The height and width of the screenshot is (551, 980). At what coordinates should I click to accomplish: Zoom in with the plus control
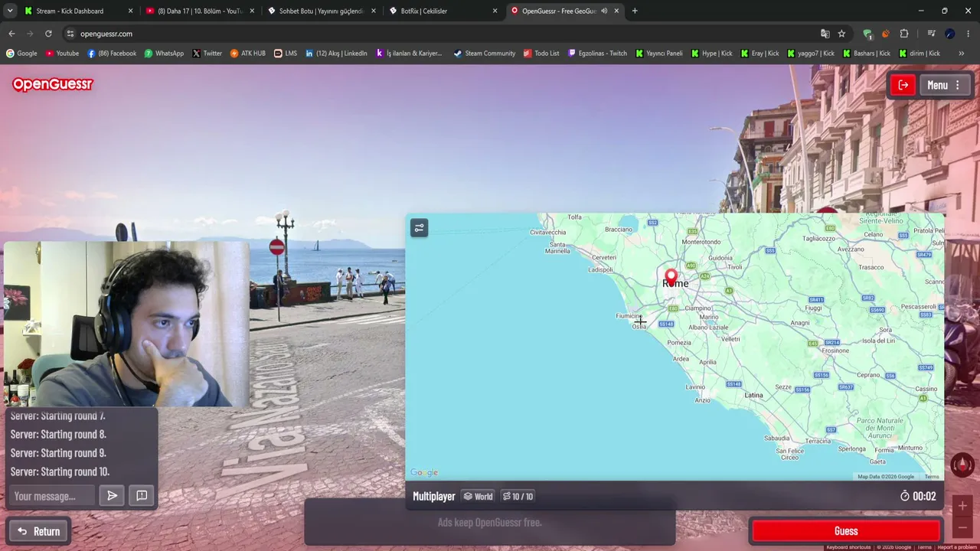(962, 506)
